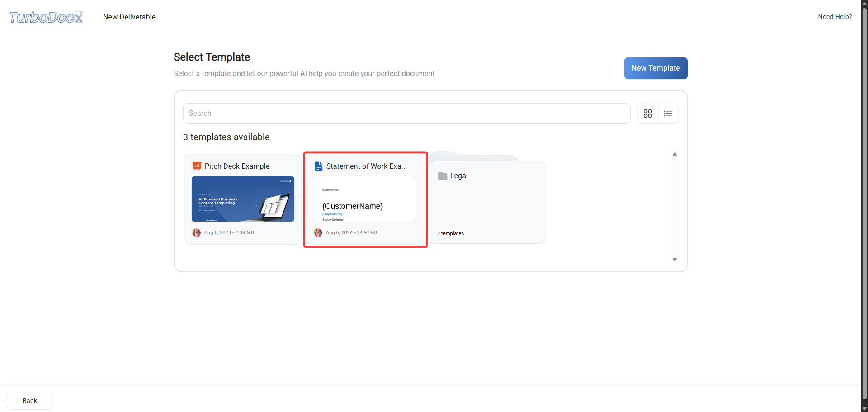Click the Legal folder name
The image size is (868, 412).
pyautogui.click(x=459, y=176)
